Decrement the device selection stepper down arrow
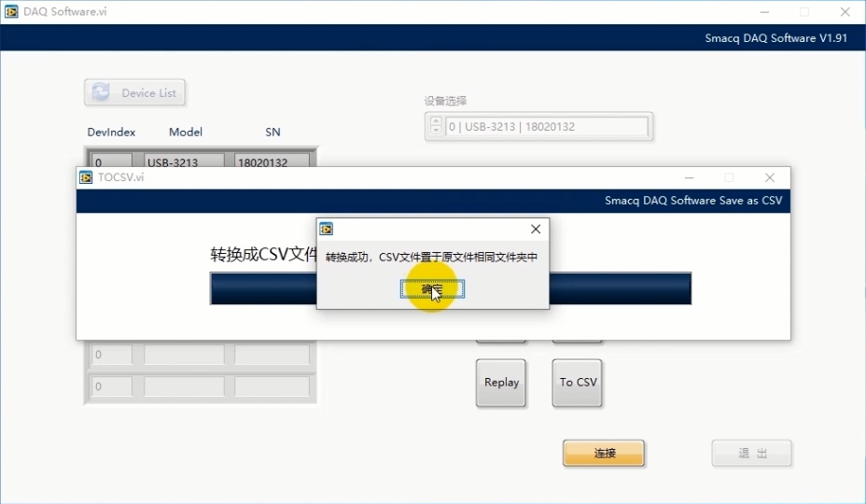Screen dimensions: 866x504 (436, 131)
